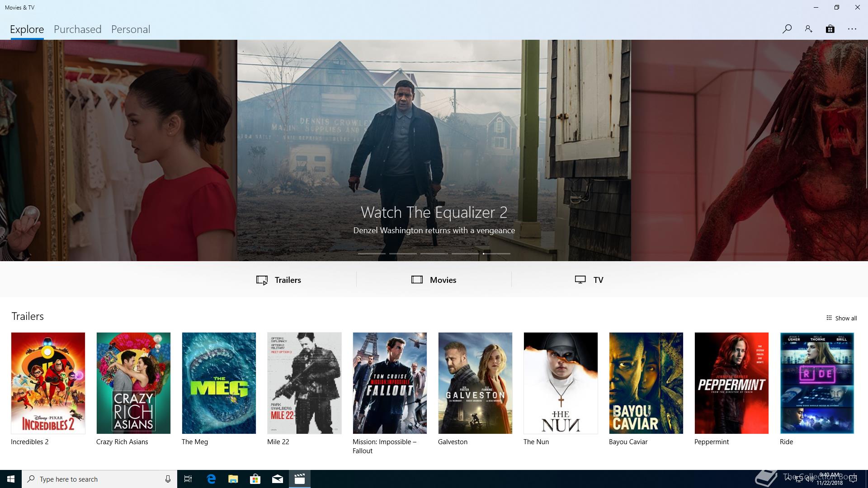868x488 pixels.
Task: Open the Bayou Caviar trailer poster
Action: coord(646,383)
